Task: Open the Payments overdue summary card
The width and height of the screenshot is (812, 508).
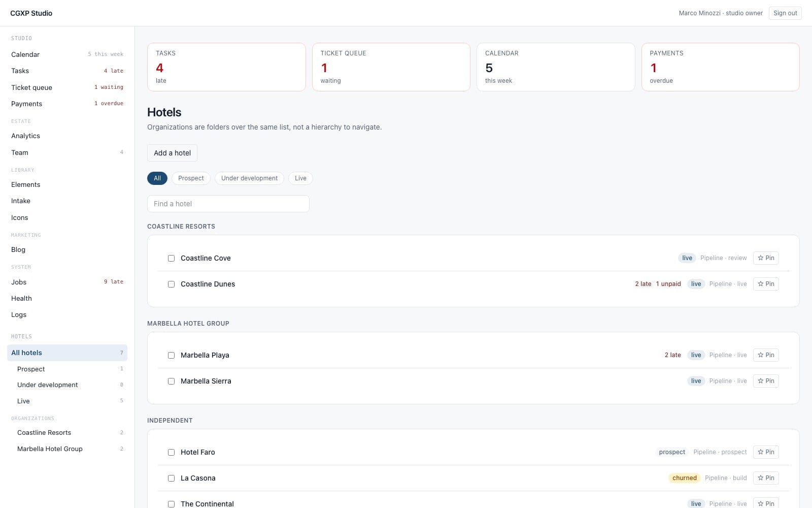Action: point(720,67)
